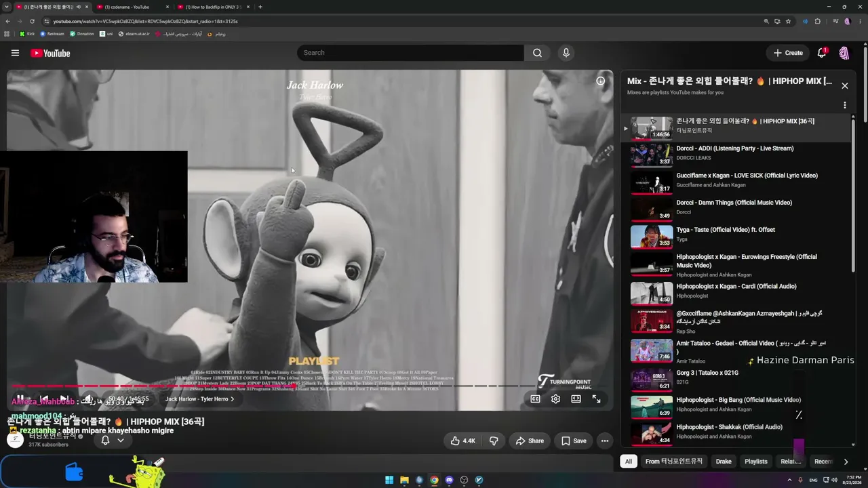This screenshot has height=488, width=868.
Task: Select From 터닝포인트뮤직 filter chip
Action: 674,462
